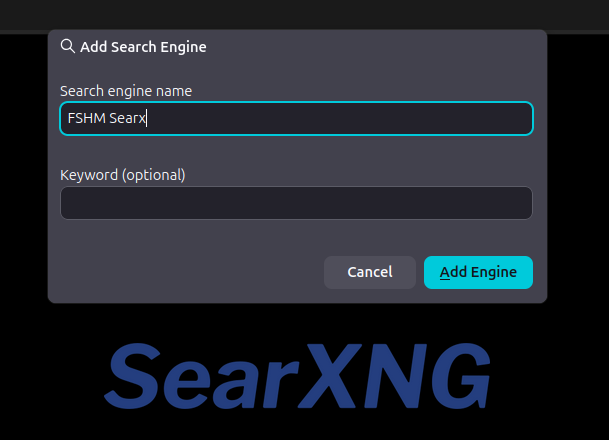
Task: Click the 'Add Search Engine' dialog title
Action: pyautogui.click(x=143, y=46)
